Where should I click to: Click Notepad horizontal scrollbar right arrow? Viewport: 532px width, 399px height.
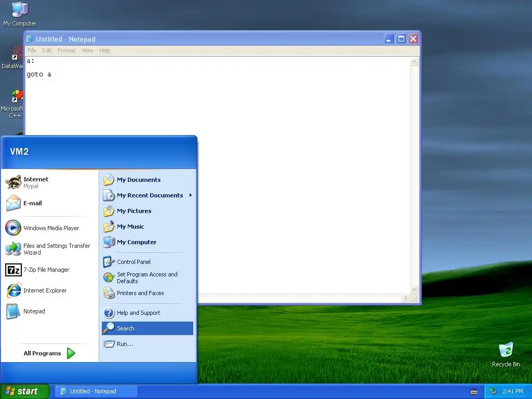(405, 298)
